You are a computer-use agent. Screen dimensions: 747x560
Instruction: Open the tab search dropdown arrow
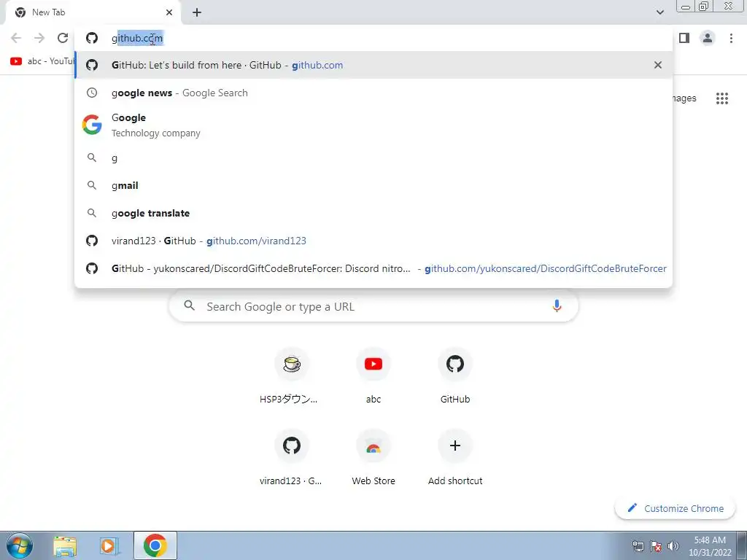point(659,12)
